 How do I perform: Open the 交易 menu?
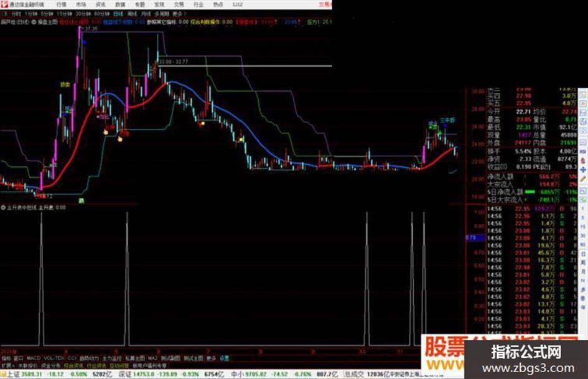tap(179, 4)
